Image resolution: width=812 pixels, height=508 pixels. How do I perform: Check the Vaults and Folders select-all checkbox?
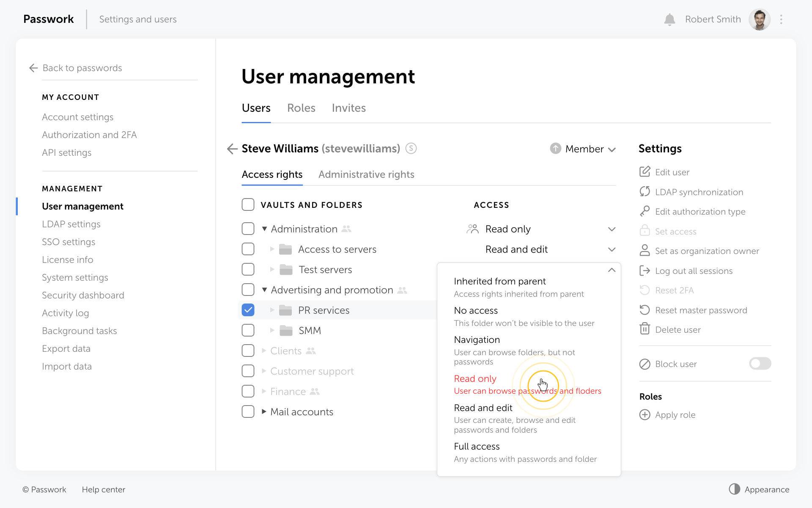coord(248,204)
